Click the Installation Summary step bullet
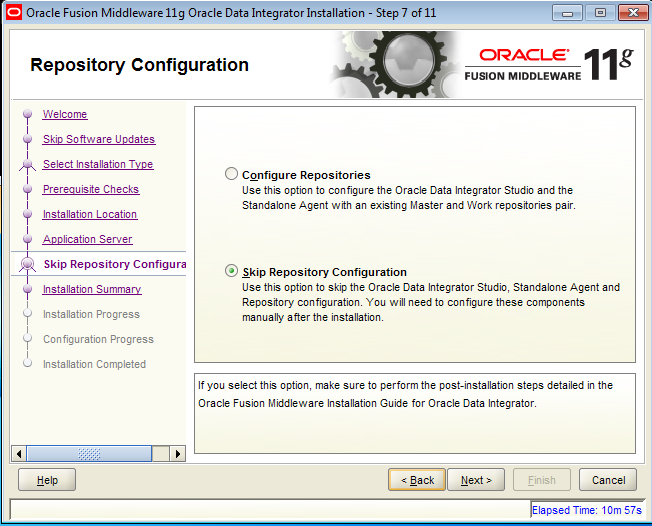Viewport: 652px width, 526px height. (x=27, y=289)
